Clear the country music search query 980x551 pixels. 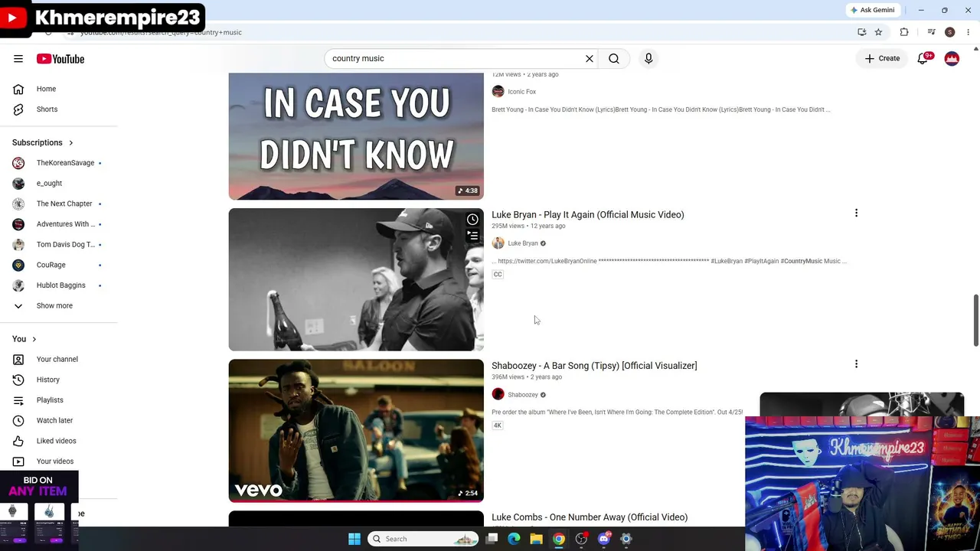click(x=590, y=58)
